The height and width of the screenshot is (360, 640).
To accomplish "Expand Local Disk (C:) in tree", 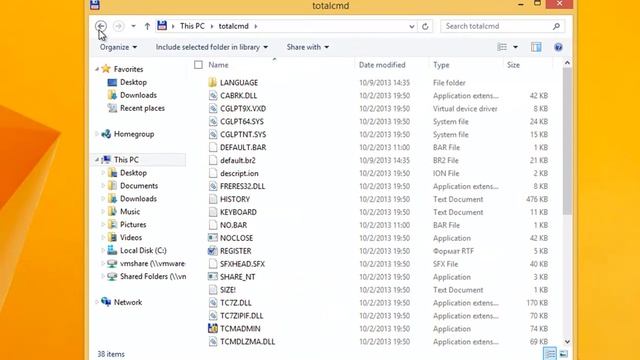I will pos(103,251).
